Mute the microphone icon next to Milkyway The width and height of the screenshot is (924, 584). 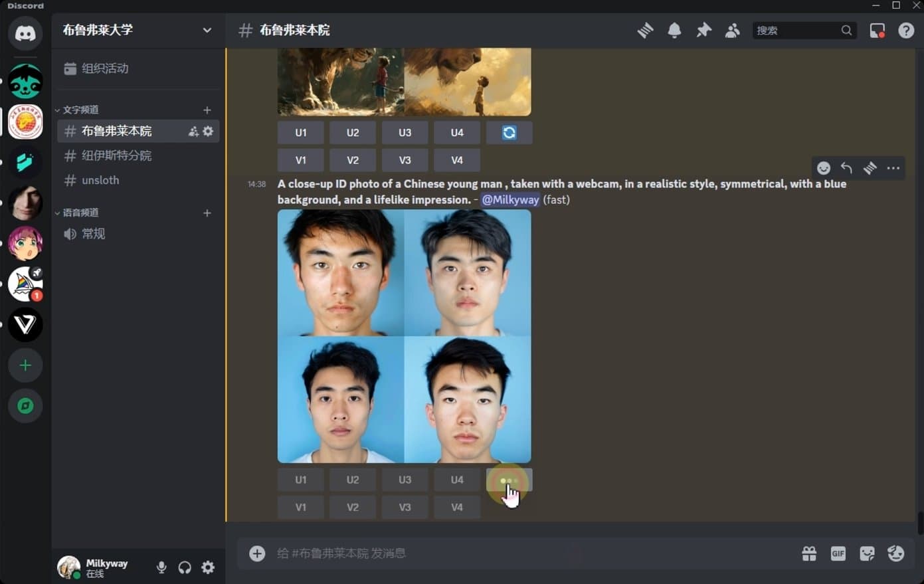[x=161, y=567]
